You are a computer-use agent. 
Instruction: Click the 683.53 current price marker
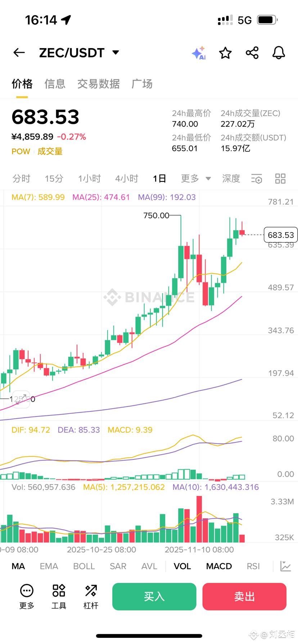tap(281, 235)
